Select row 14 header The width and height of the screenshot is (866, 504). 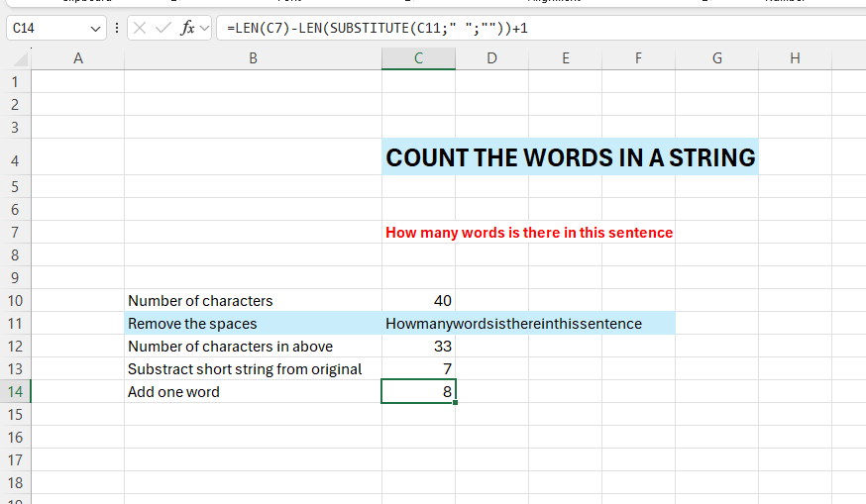pyautogui.click(x=15, y=392)
